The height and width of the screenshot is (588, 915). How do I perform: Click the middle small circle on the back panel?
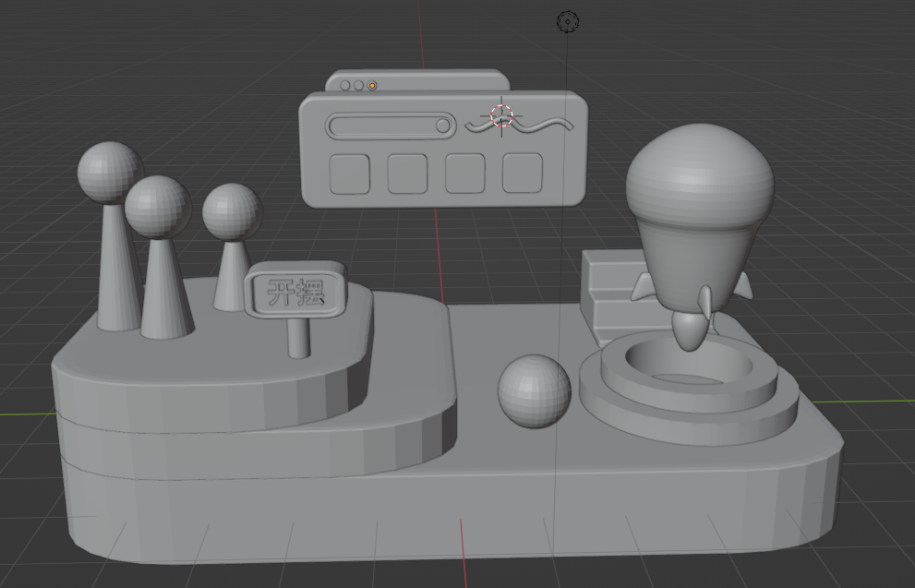tap(358, 86)
